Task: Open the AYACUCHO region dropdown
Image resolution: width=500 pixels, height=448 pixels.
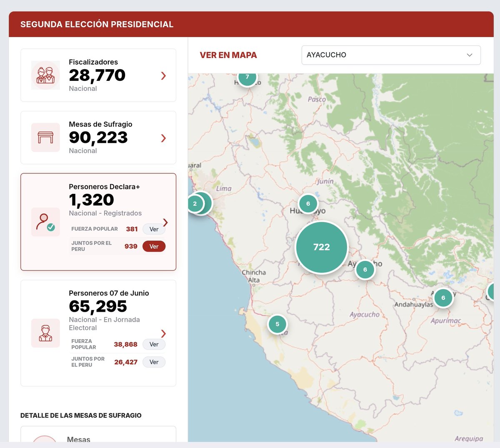Action: pos(391,55)
